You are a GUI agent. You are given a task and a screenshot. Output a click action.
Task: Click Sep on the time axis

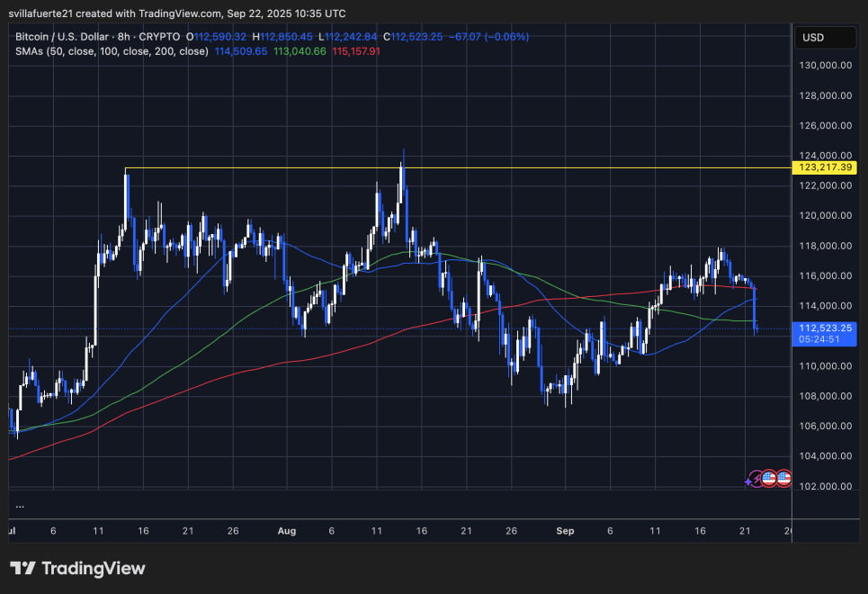(565, 531)
